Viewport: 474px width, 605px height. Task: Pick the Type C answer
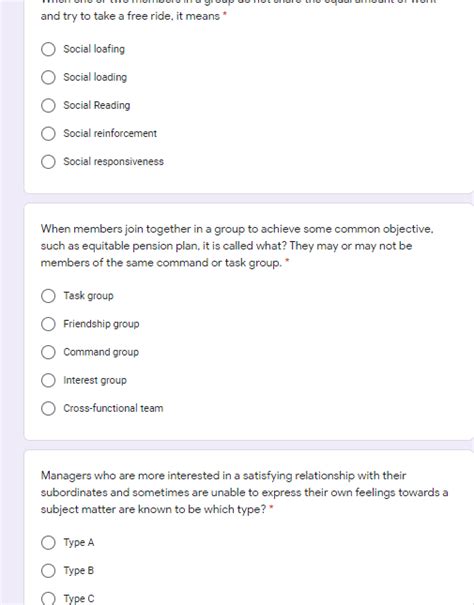[x=48, y=598]
